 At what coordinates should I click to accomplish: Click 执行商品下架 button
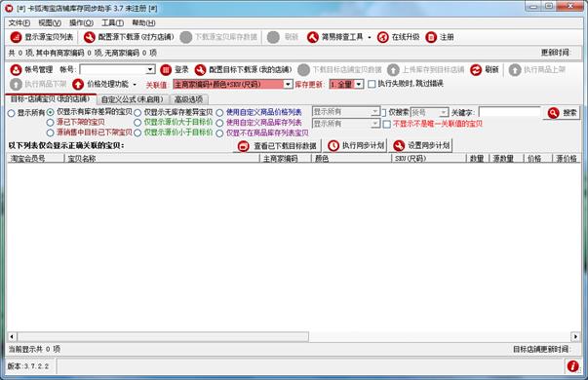coord(38,84)
